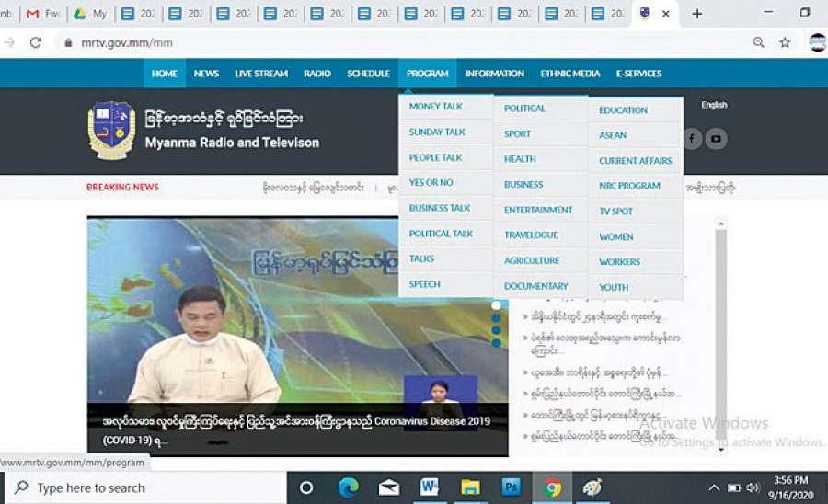The image size is (828, 504).
Task: Switch site language to English
Action: [714, 105]
